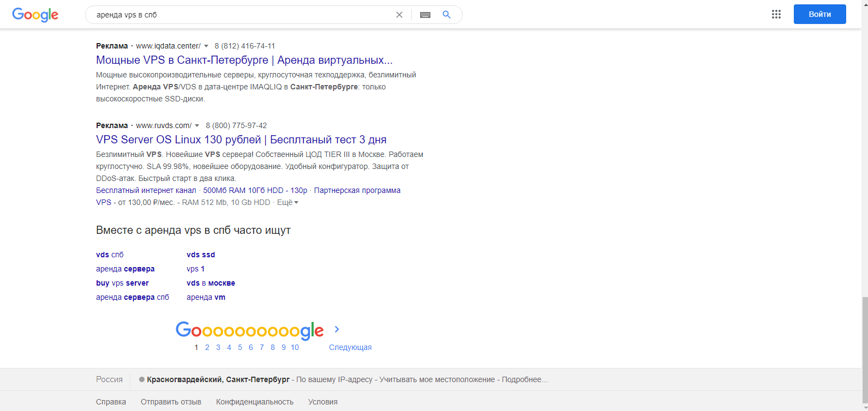Screen dimensions: 868x411
Task: Go to results page 2
Action: tap(207, 347)
